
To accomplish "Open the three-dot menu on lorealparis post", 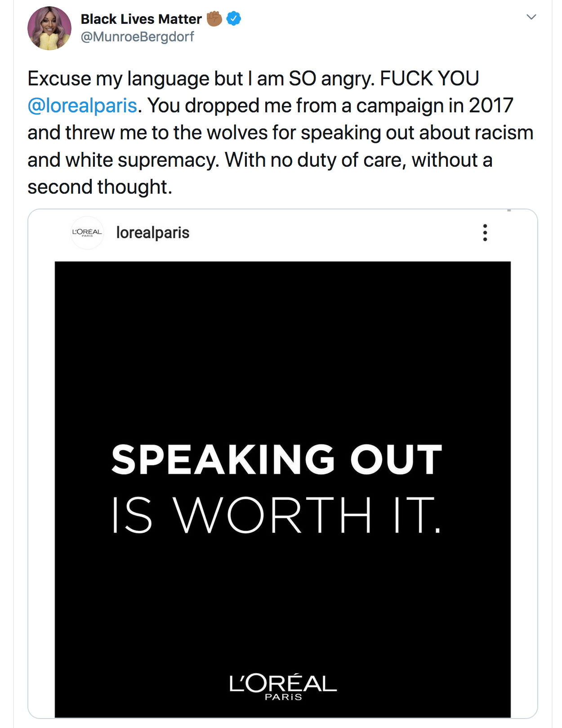I will point(485,233).
